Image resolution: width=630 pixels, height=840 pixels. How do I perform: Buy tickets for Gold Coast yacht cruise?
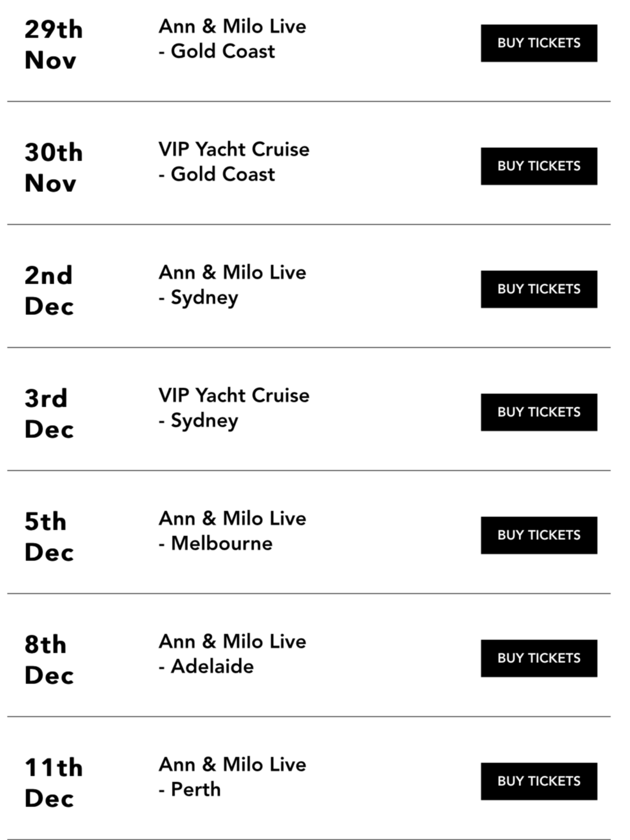coord(539,166)
